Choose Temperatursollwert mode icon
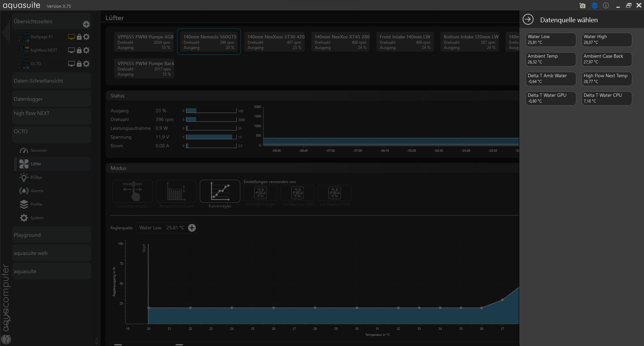The image size is (644, 346). click(x=176, y=191)
